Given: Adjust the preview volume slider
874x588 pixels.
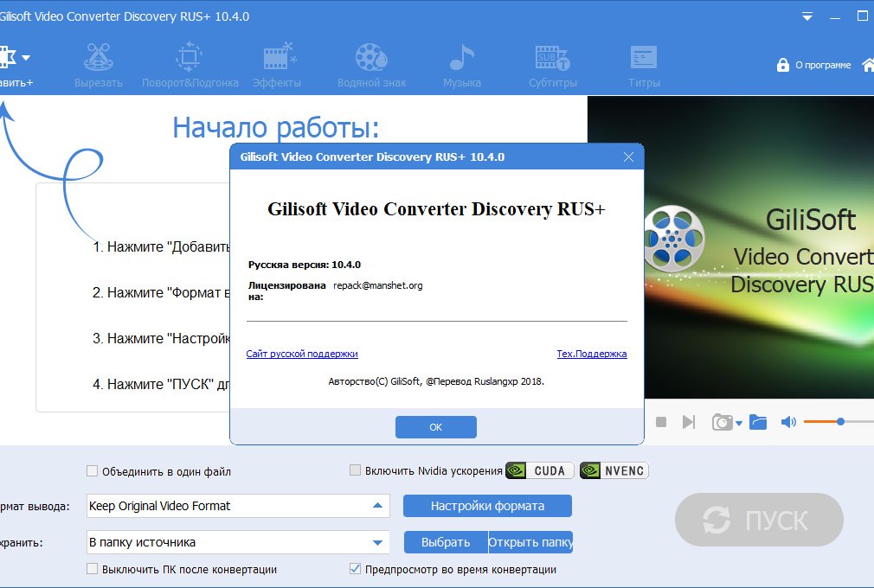Looking at the screenshot, I should click(839, 422).
